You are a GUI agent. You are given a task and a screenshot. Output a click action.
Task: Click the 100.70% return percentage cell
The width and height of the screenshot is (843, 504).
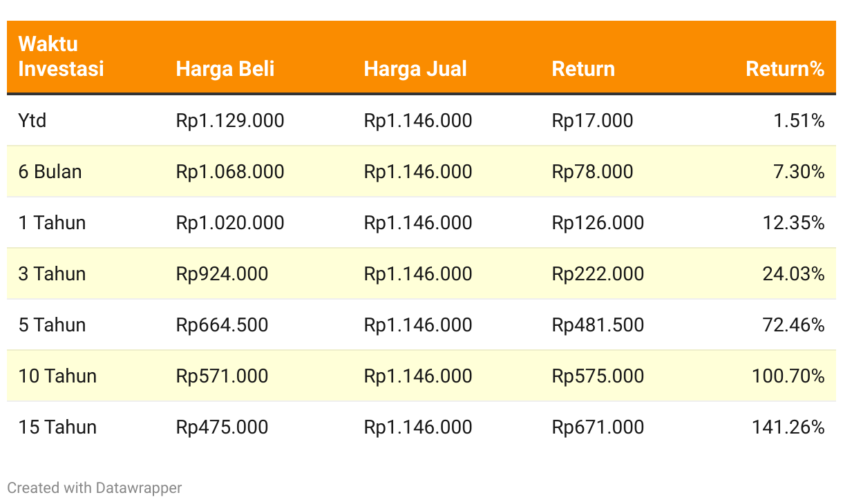[788, 376]
